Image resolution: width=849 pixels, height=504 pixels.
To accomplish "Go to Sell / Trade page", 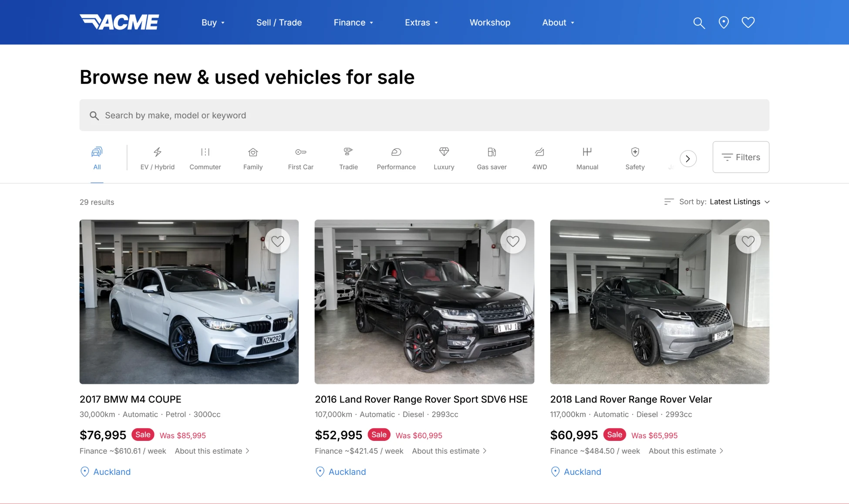I will coord(279,23).
